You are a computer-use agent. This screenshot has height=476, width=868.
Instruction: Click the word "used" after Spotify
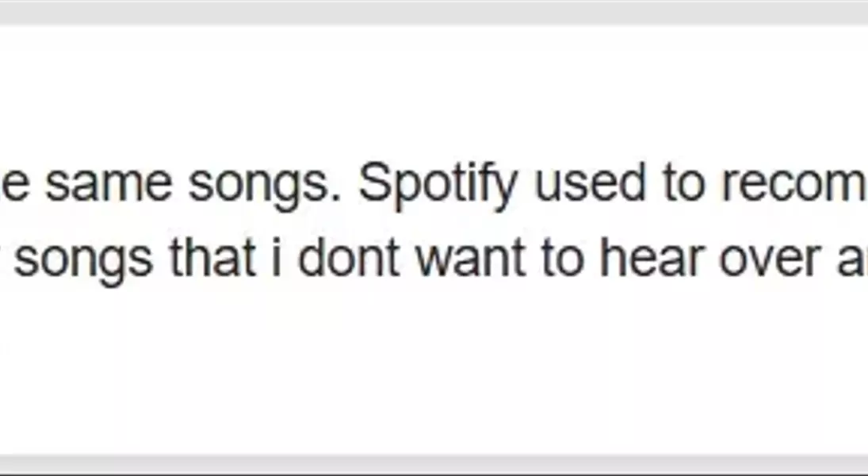[x=590, y=183]
